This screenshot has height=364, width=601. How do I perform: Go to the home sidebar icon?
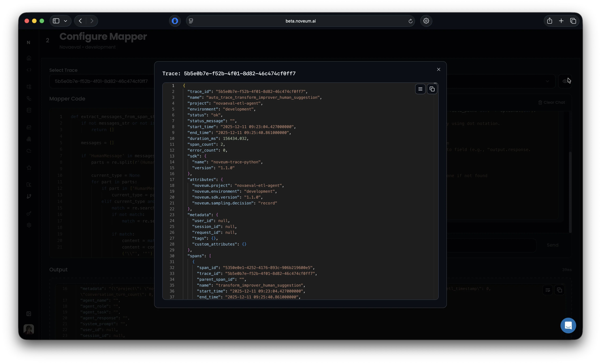[29, 58]
